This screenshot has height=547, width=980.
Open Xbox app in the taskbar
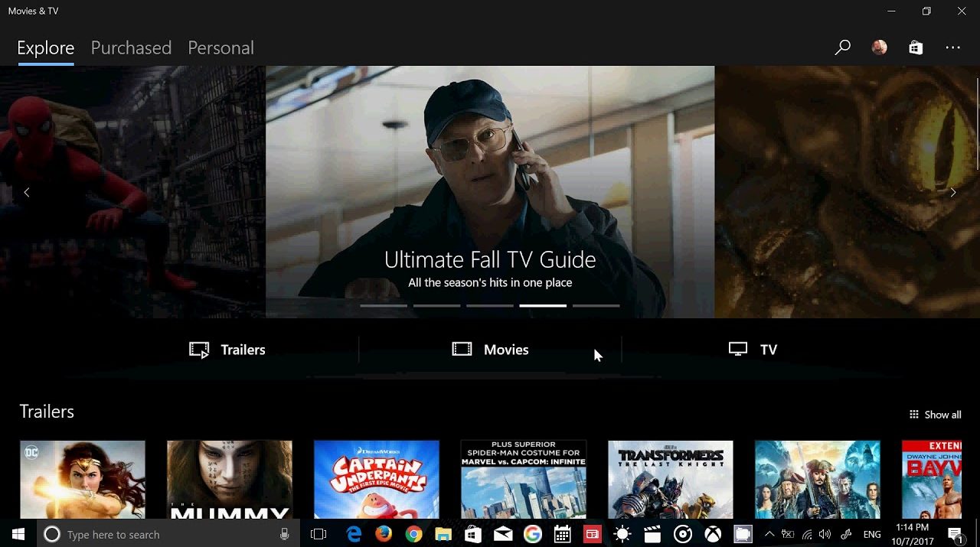(x=712, y=534)
